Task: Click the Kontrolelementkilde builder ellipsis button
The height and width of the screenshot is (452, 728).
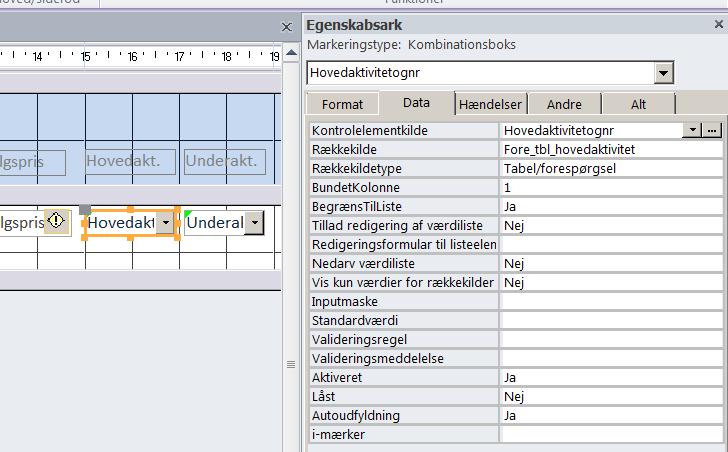Action: 712,130
